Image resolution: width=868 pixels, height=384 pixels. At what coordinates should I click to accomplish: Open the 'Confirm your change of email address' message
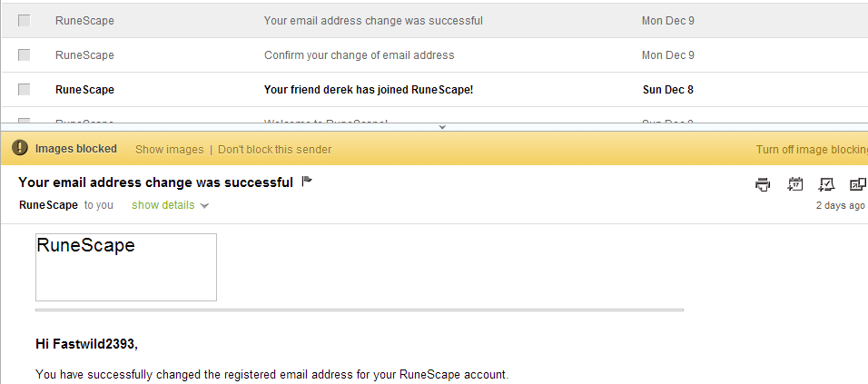tap(359, 55)
